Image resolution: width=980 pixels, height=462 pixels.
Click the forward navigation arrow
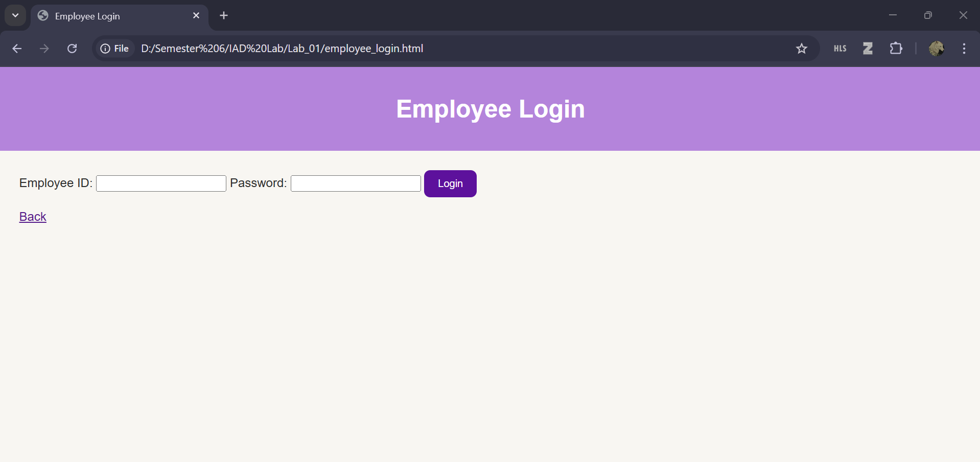44,49
